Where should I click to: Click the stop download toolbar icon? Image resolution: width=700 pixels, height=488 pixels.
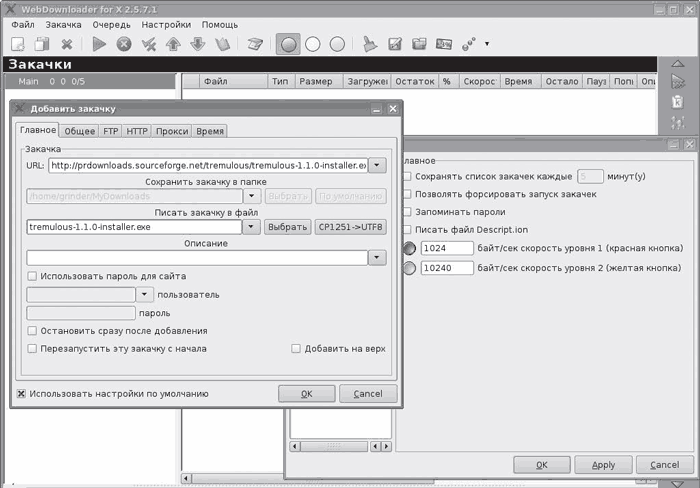(x=124, y=44)
